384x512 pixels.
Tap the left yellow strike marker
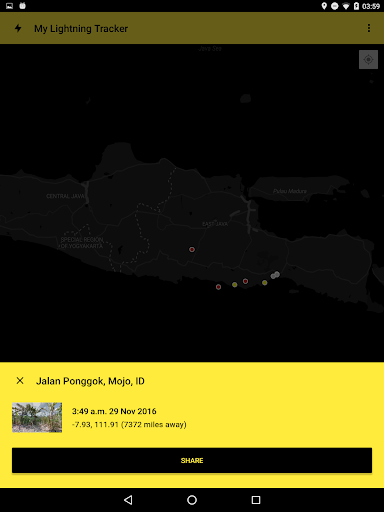pos(235,284)
